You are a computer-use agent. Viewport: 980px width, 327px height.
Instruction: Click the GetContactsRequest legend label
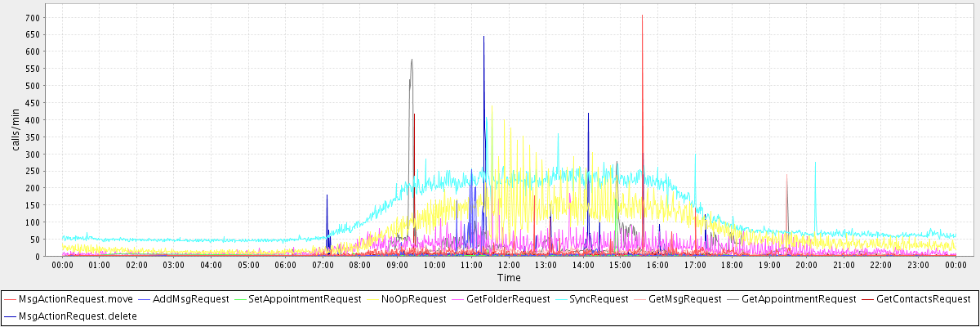921,299
